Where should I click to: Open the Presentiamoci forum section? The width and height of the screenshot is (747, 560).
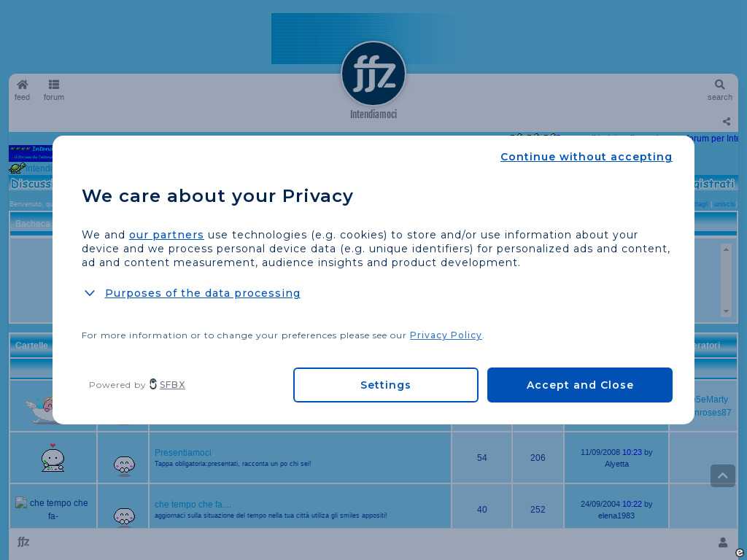[182, 453]
